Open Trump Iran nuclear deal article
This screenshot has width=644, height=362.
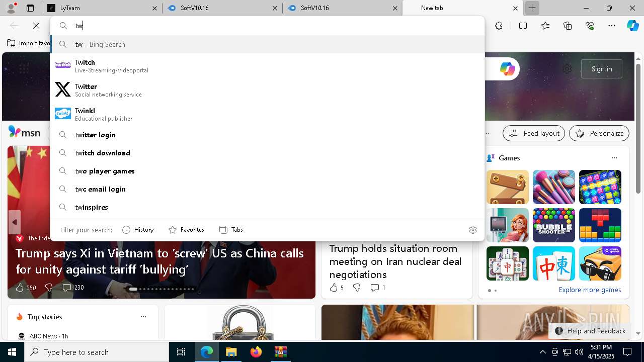pos(395,261)
